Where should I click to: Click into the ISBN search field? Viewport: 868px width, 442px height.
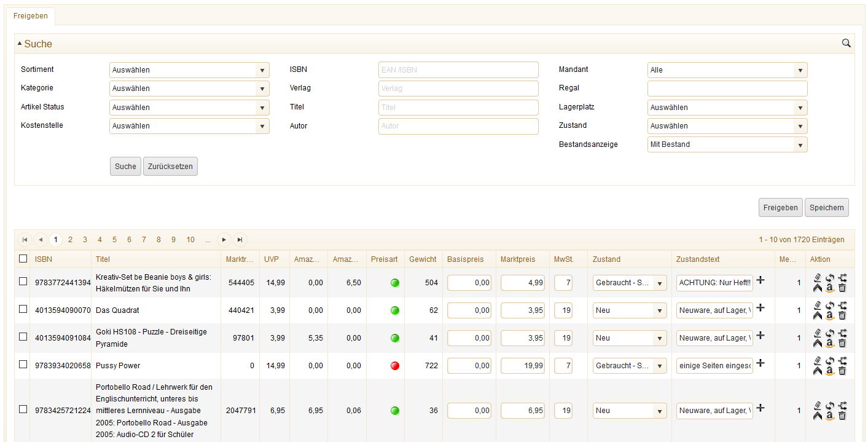[x=458, y=70]
